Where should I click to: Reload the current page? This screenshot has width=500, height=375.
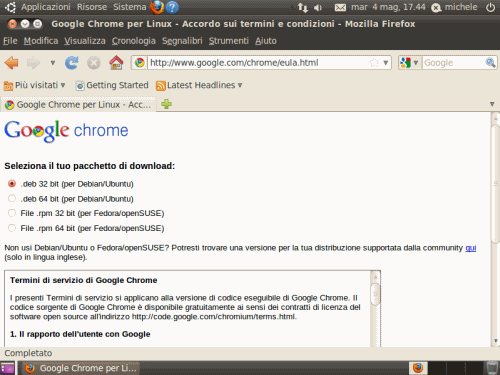click(x=72, y=63)
